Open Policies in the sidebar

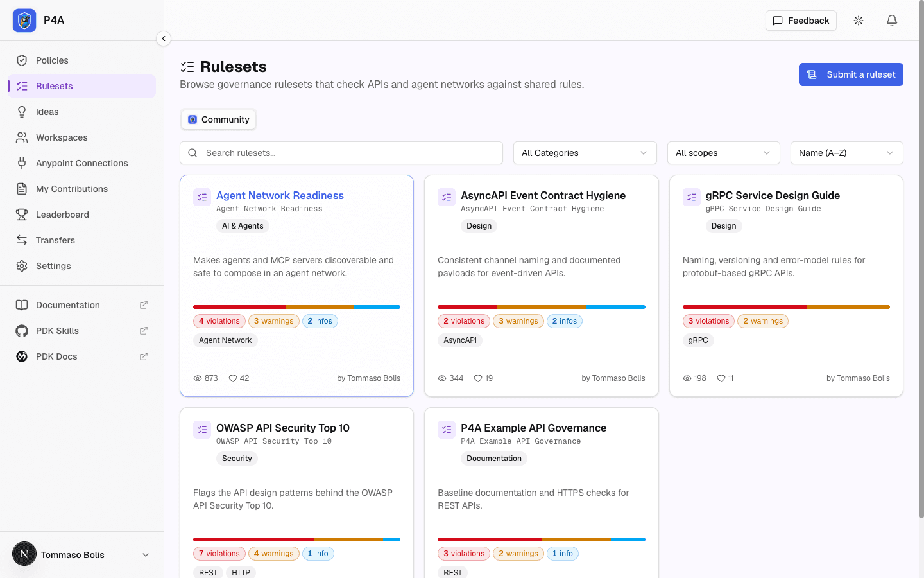[81, 60]
